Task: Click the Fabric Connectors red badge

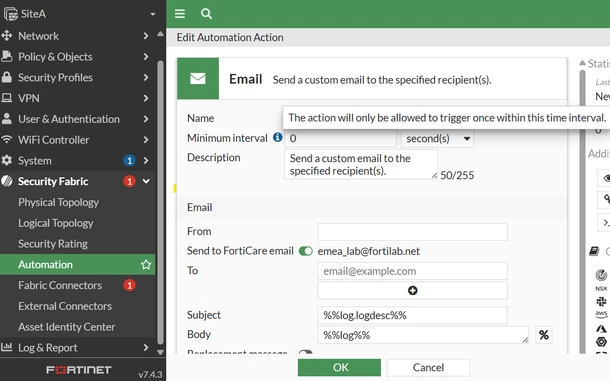Action: [x=130, y=285]
